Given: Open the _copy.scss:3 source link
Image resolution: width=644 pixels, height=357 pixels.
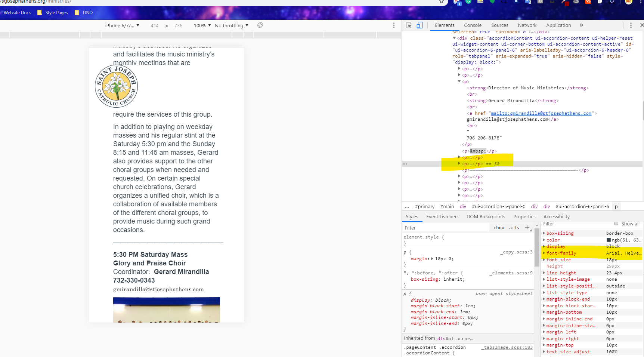Looking at the screenshot, I should (x=517, y=252).
